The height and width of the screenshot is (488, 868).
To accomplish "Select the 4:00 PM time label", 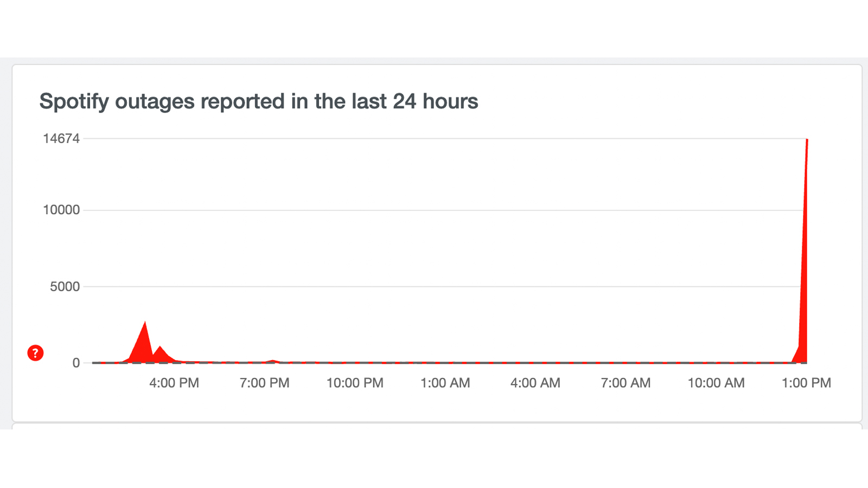I will [174, 383].
